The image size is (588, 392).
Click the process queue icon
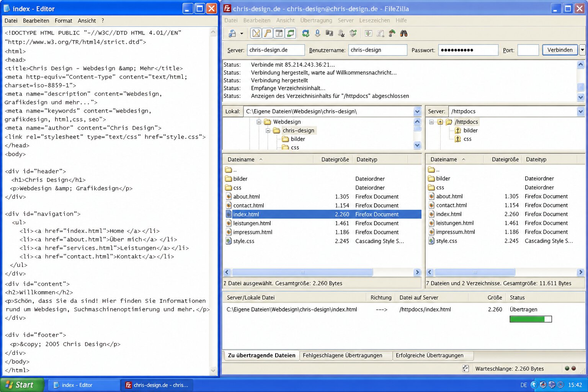[x=317, y=33]
